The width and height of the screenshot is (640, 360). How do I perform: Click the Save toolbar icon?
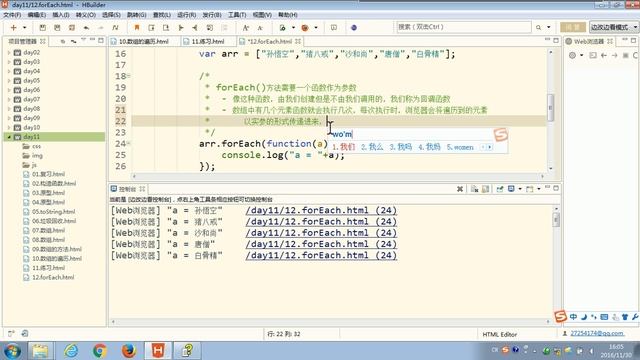[42, 27]
